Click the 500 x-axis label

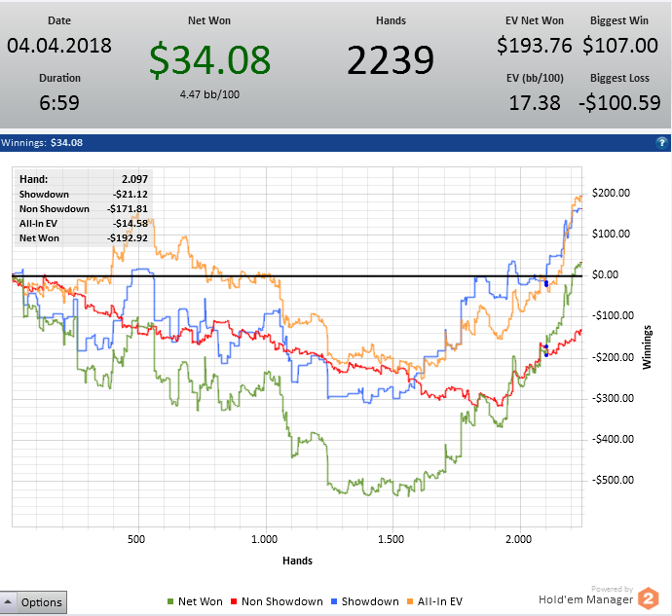(136, 539)
